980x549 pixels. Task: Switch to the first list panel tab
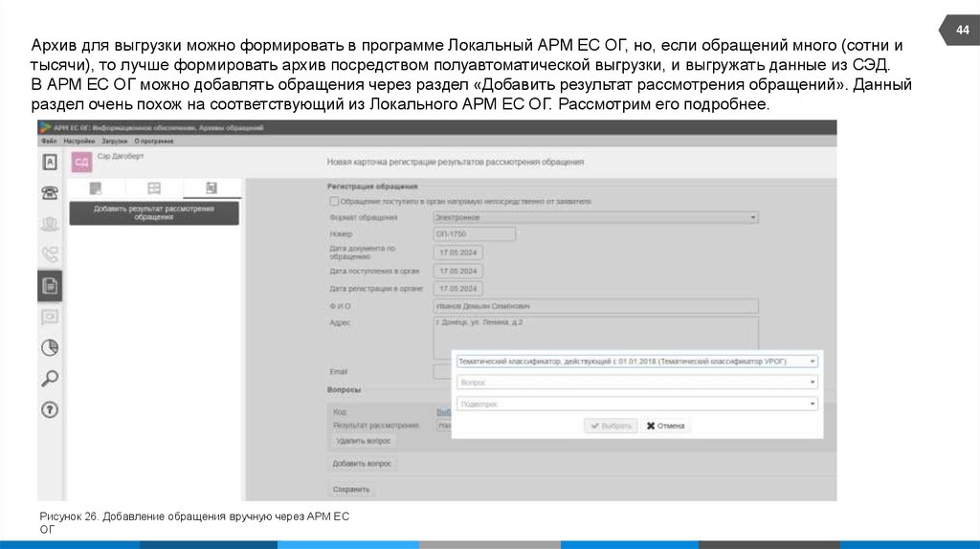[x=96, y=188]
